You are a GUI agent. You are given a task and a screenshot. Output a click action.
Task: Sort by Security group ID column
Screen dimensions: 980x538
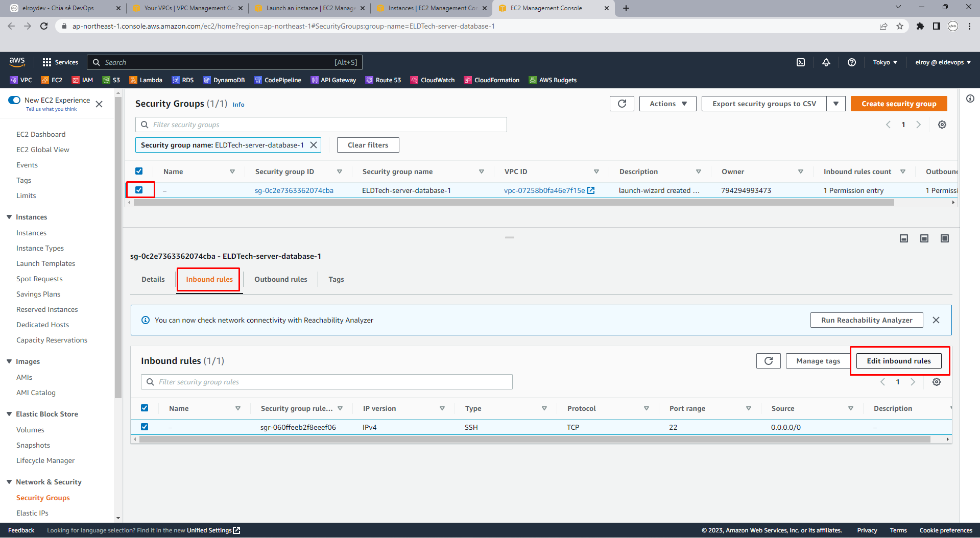coord(340,172)
